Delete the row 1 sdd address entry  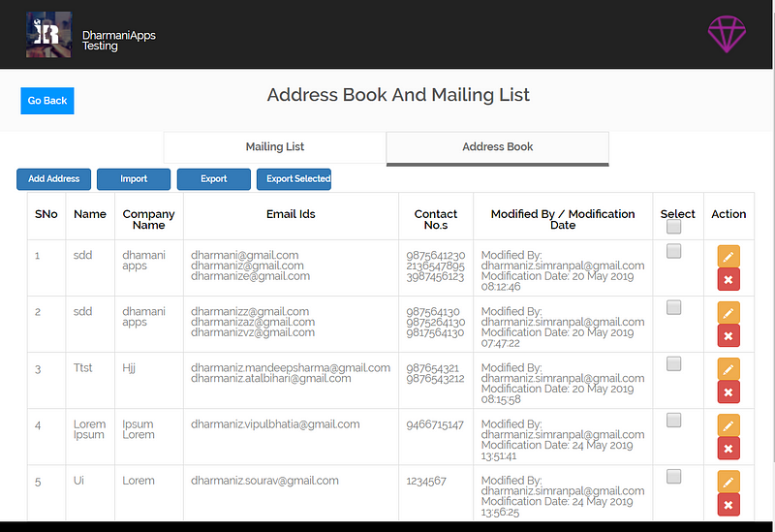point(728,279)
